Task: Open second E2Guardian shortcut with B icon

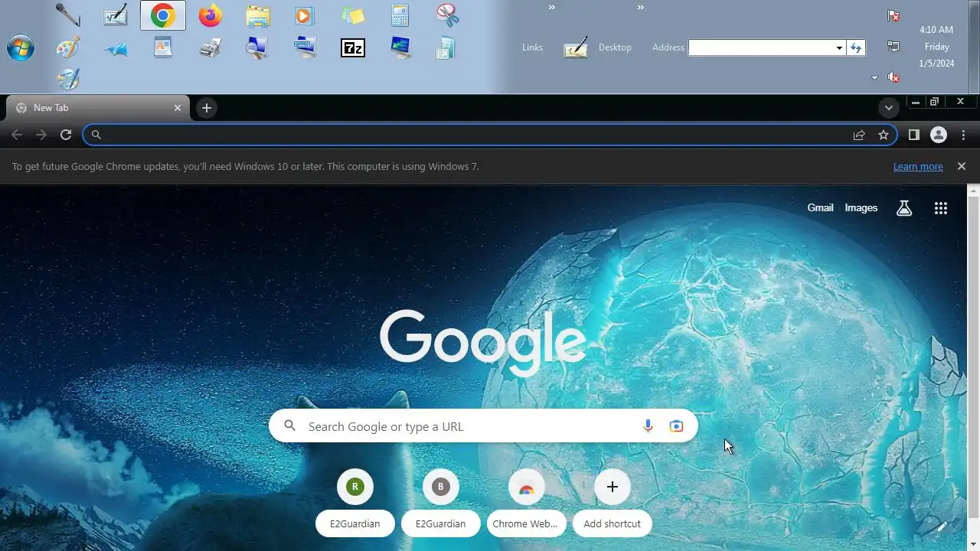Action: [x=441, y=502]
